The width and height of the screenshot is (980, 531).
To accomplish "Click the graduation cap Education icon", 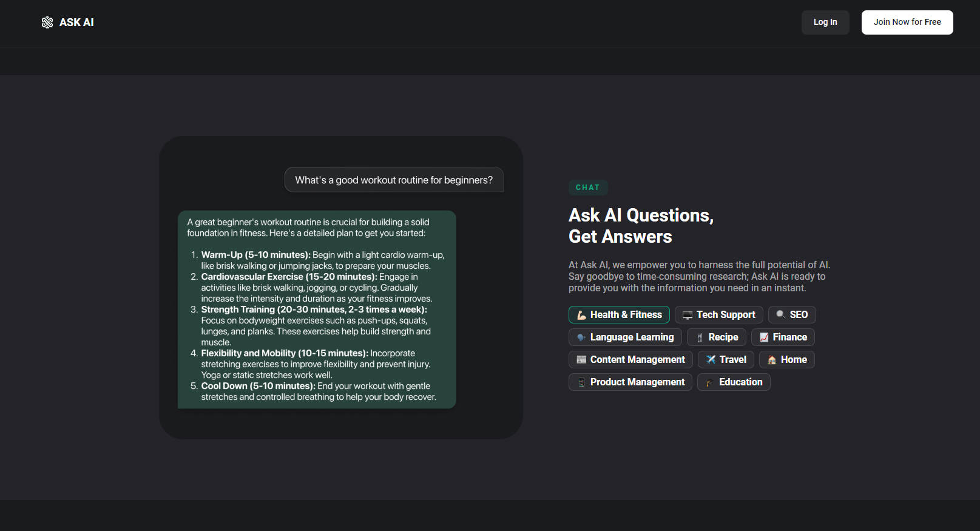I will point(710,382).
